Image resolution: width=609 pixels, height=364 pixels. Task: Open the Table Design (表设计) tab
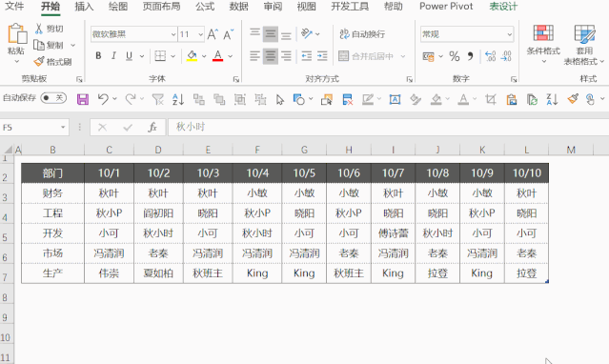point(503,7)
